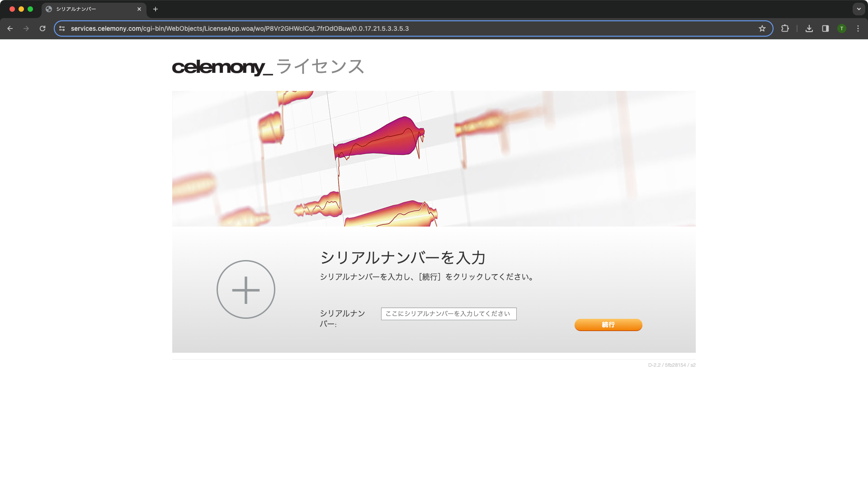Close the シリアルナンバー tab

click(x=139, y=9)
